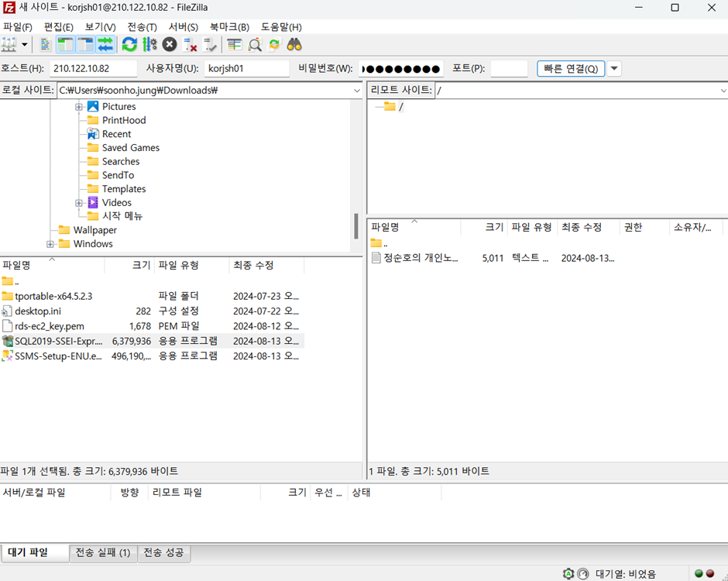Open the local site path dropdown

click(356, 91)
